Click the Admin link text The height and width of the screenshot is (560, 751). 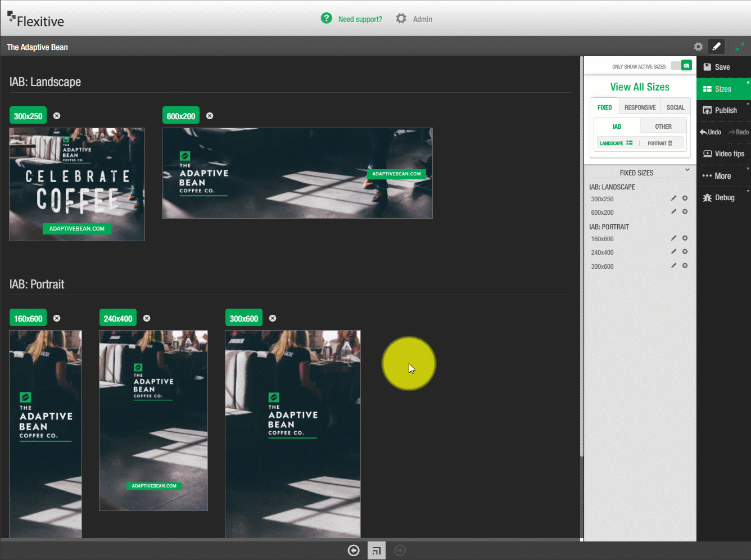[x=423, y=19]
